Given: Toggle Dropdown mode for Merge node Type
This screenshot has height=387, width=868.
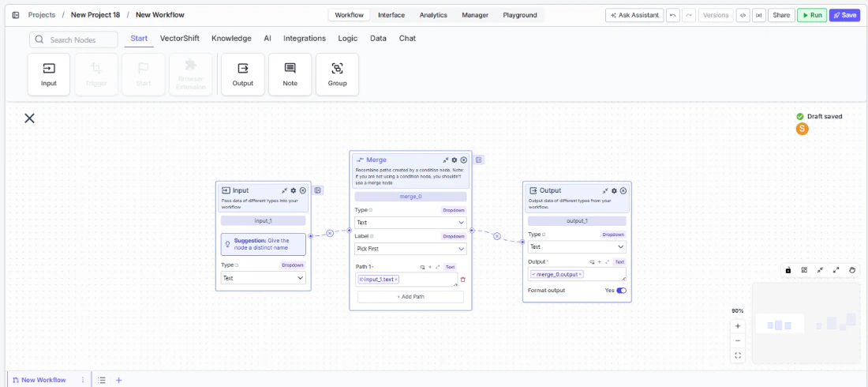Looking at the screenshot, I should [x=454, y=210].
